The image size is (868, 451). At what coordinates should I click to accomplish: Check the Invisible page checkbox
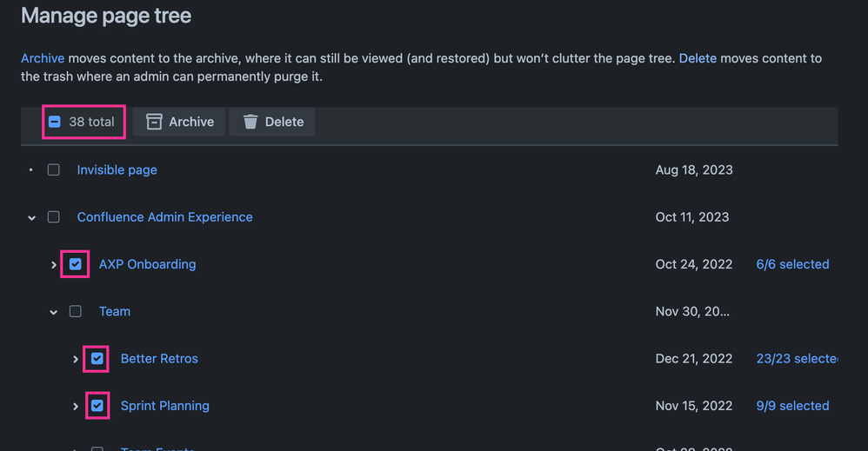click(54, 169)
